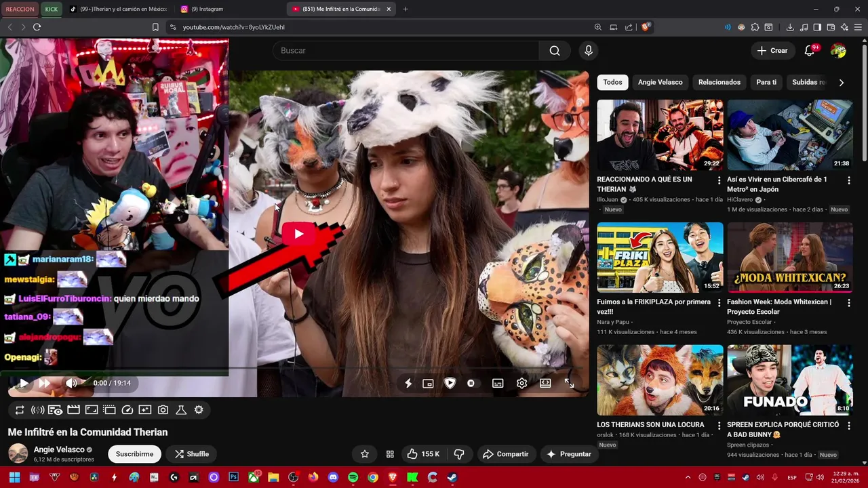Click the star favorite button below video
The image size is (868, 488).
(365, 454)
